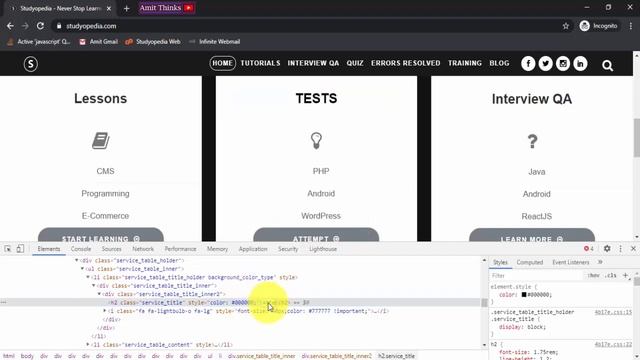Show more Styles pane tabs
Viewport: 640px width, 360px height.
click(600, 262)
